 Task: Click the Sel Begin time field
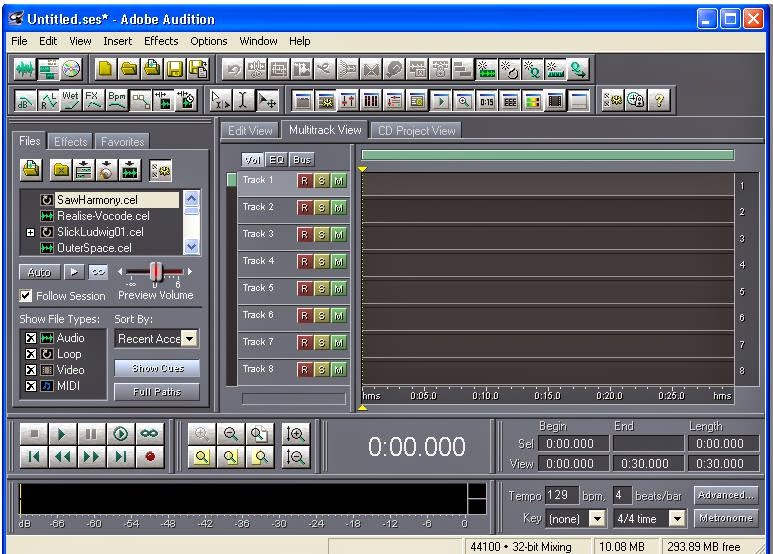click(573, 444)
